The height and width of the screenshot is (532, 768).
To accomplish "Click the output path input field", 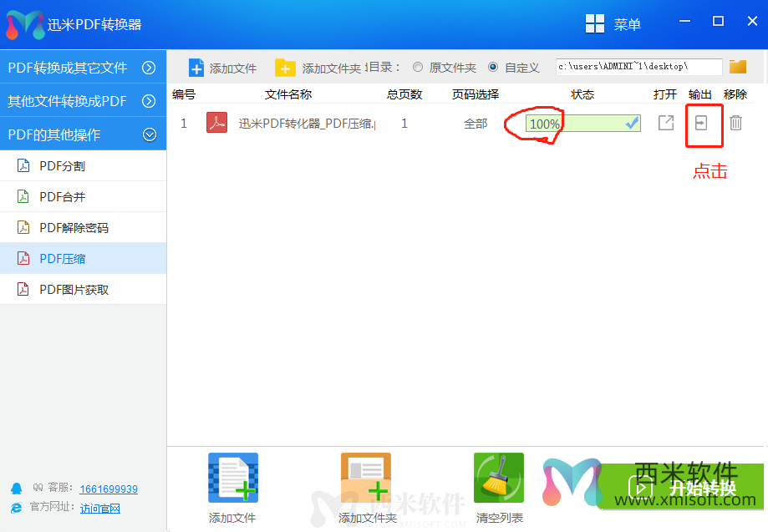I will click(639, 66).
